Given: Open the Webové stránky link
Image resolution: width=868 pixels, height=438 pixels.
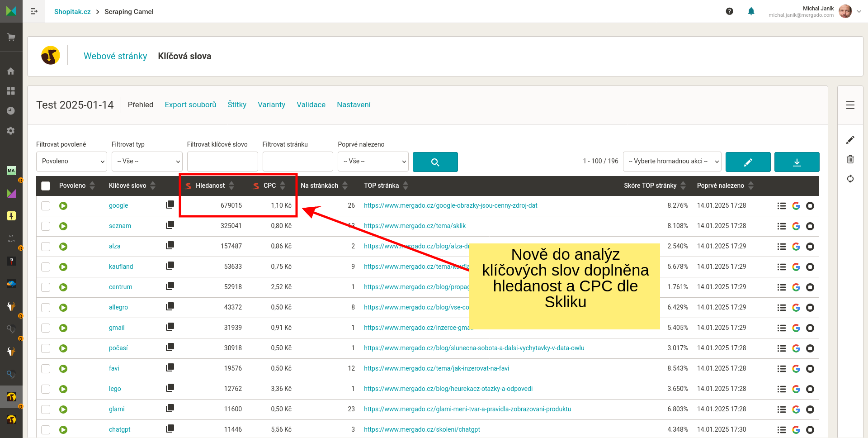Looking at the screenshot, I should point(115,56).
